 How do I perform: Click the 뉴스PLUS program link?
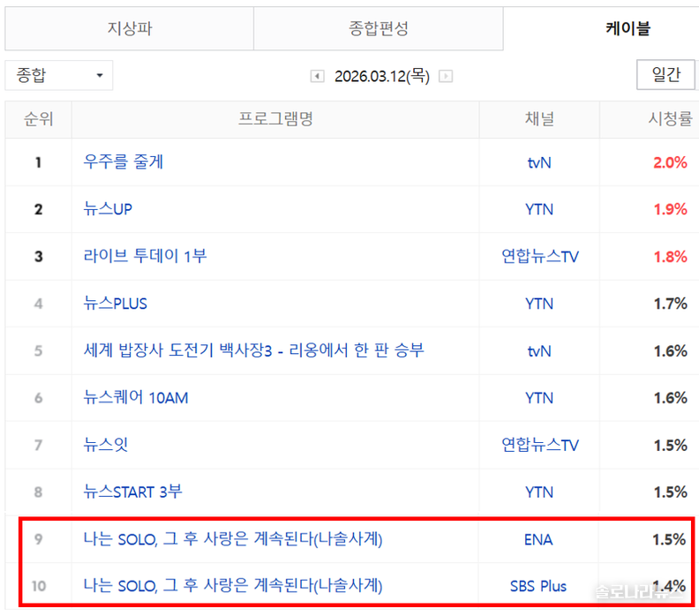[116, 304]
